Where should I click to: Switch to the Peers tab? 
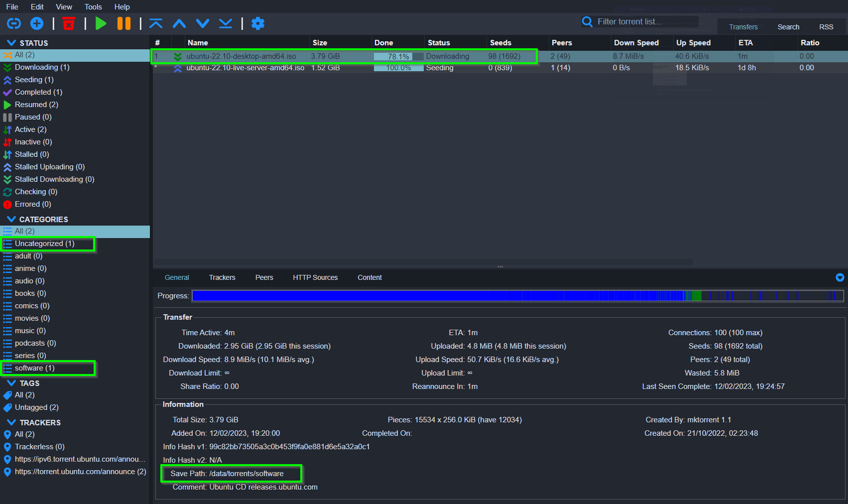pos(264,277)
